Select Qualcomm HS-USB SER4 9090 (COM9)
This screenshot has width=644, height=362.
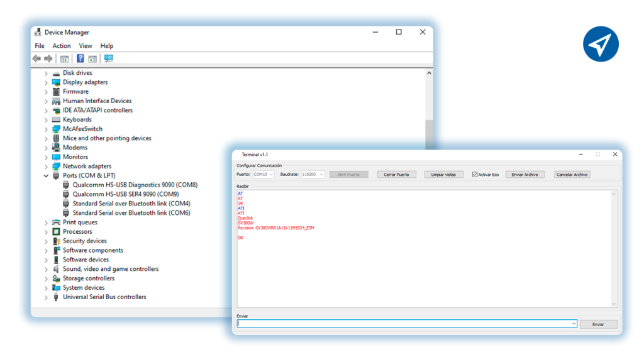tap(126, 195)
